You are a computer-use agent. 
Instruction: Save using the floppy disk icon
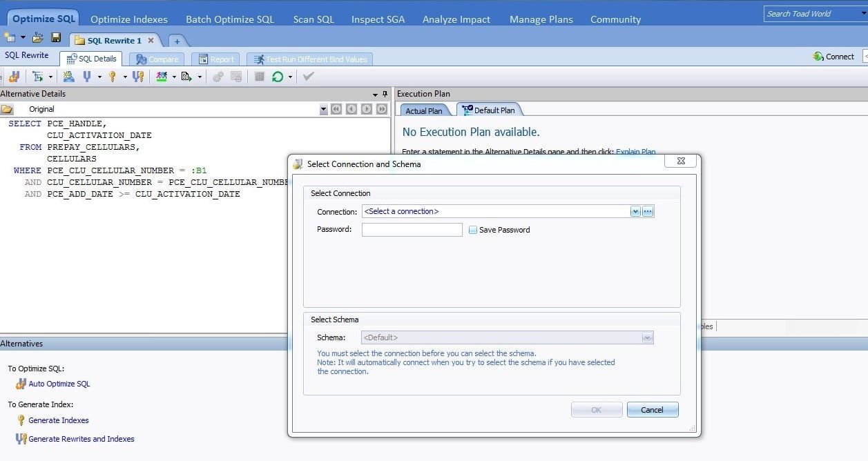pyautogui.click(x=56, y=37)
